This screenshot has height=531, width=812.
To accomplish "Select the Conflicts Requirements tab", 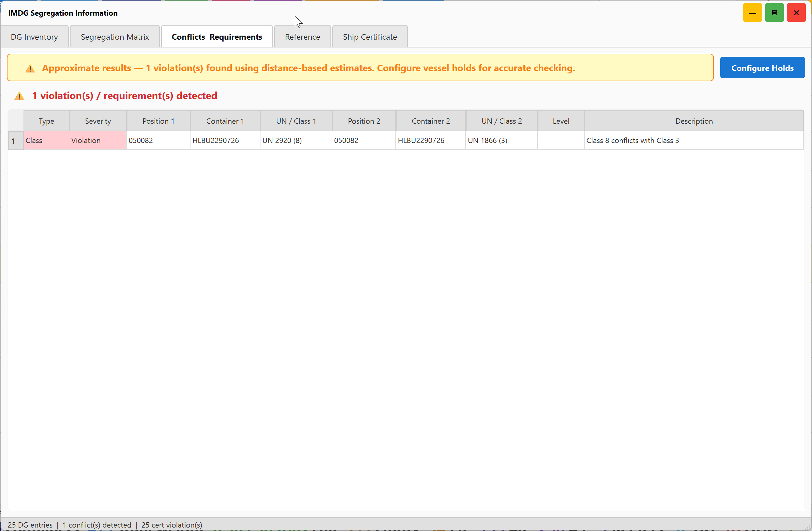I will [217, 37].
